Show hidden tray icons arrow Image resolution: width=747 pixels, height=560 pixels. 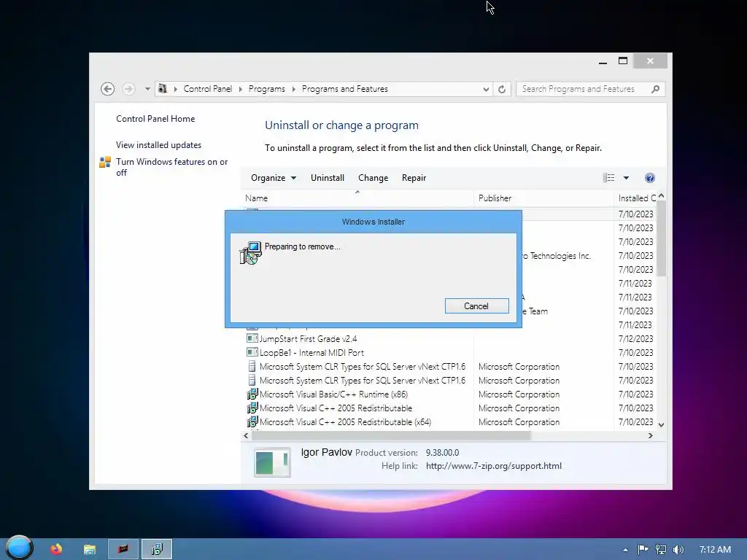(625, 550)
